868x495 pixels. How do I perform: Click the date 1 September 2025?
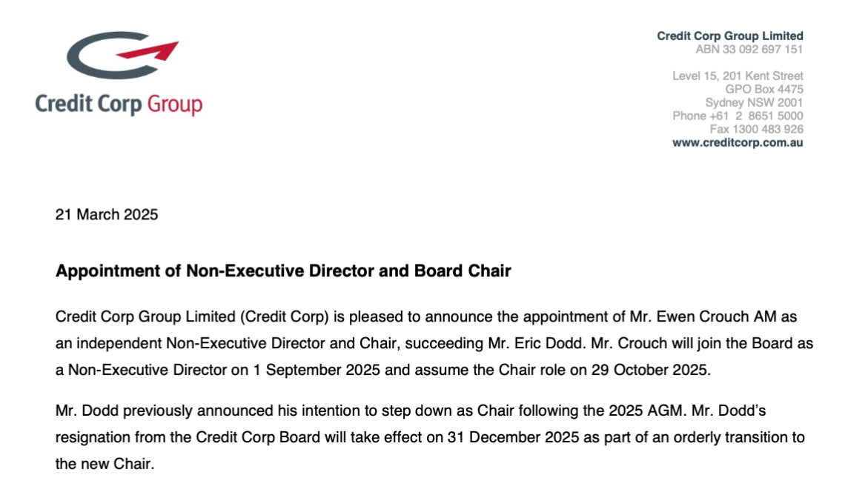tap(317, 370)
